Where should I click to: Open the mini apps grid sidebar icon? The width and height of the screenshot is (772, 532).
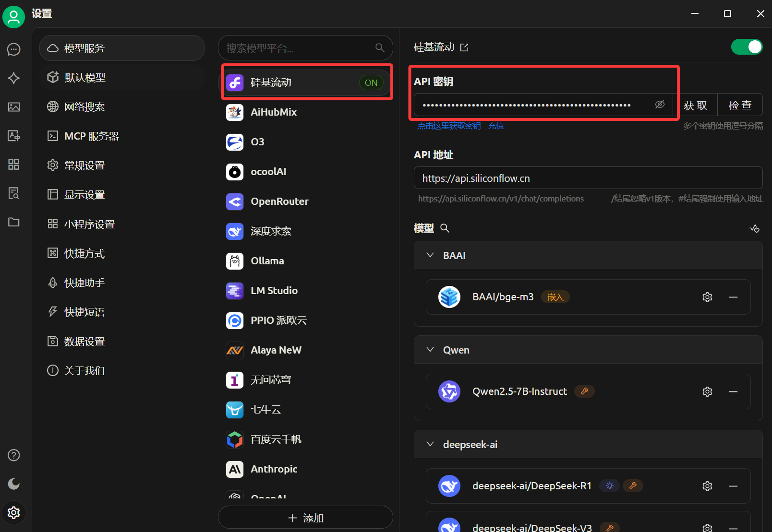coord(14,165)
